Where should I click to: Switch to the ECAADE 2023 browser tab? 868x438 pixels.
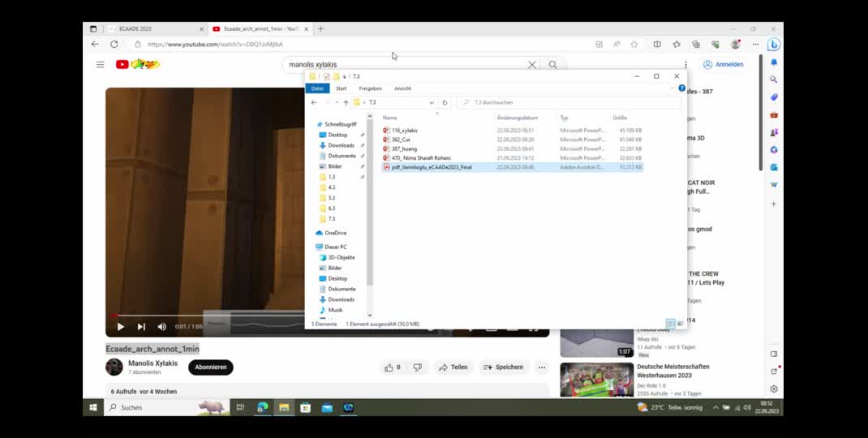coord(146,29)
